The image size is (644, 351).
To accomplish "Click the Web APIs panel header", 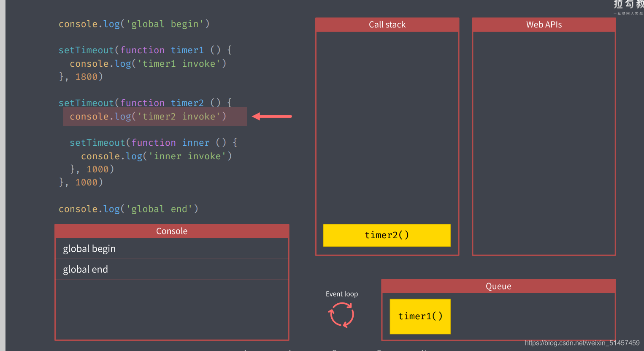I will pos(544,24).
